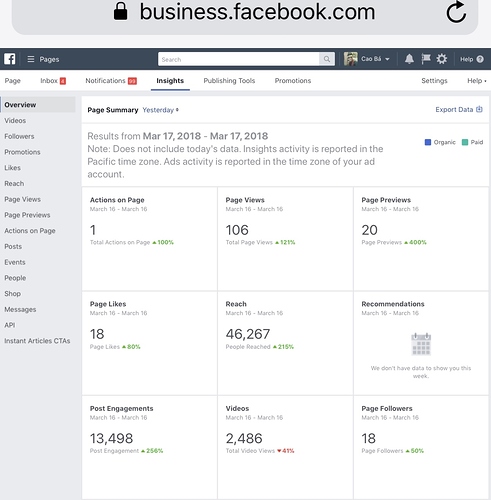Open the Cao Bá account dropdown arrow

point(387,59)
